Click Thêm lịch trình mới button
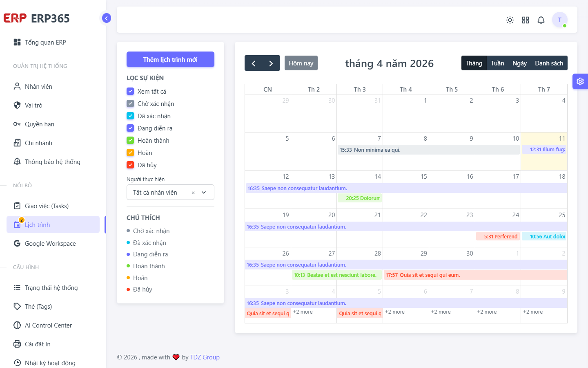 170,59
